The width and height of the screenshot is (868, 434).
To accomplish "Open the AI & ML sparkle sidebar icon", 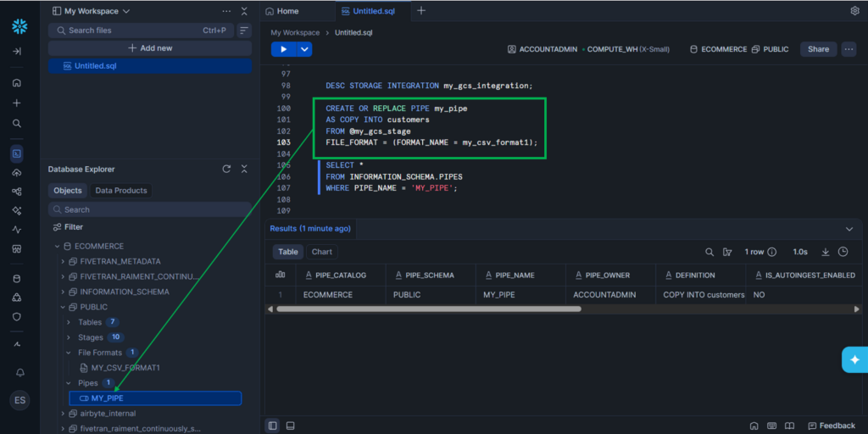I will pos(17,210).
